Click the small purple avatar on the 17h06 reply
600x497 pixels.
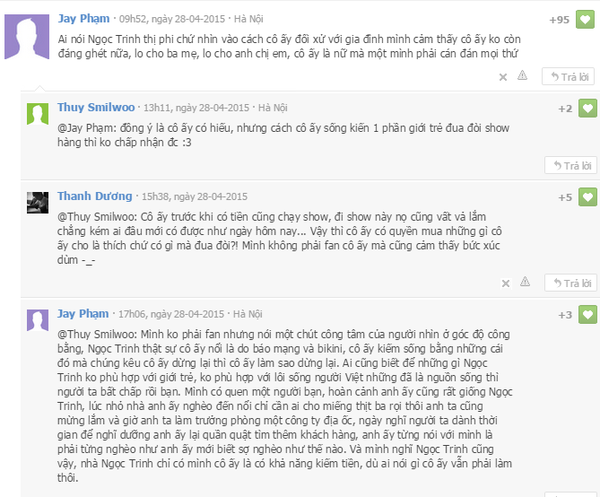pos(38,320)
